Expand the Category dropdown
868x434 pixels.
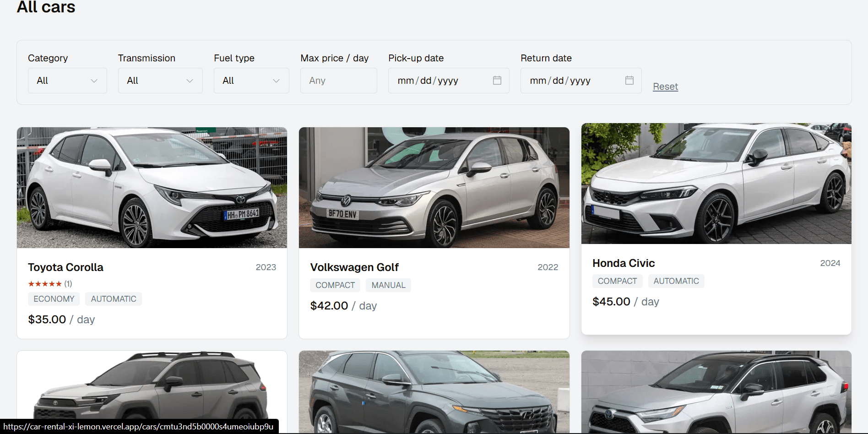click(67, 81)
